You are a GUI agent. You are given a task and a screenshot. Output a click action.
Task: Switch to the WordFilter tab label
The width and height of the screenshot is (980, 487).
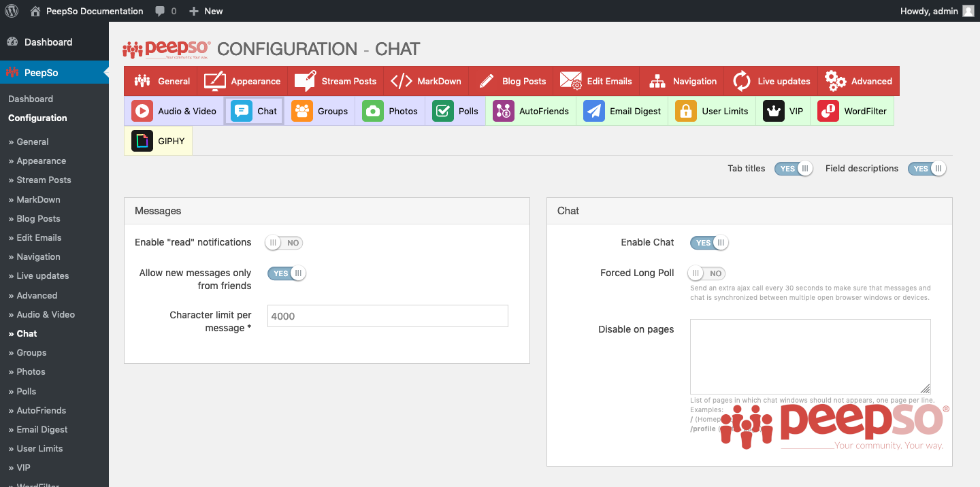pos(866,111)
